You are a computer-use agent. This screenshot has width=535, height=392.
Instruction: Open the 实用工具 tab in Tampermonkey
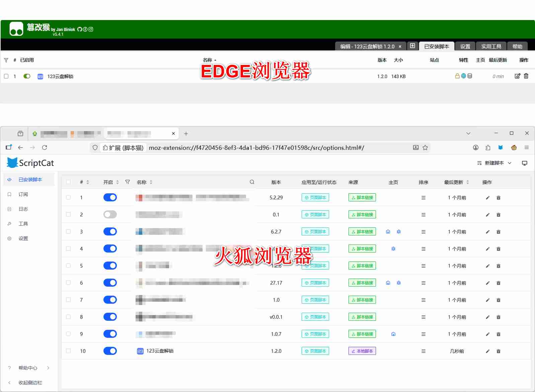pyautogui.click(x=491, y=46)
